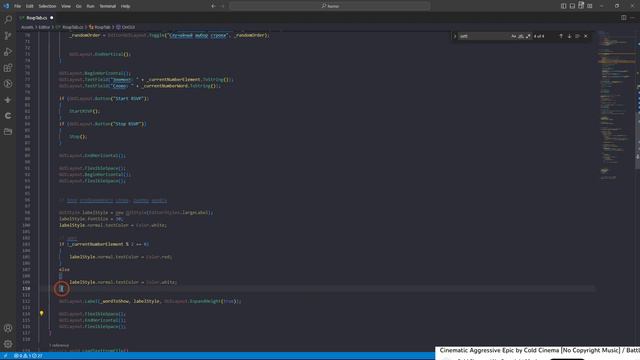Open the Accounts menu icon
Viewport: 640px width, 360px height.
8,328
